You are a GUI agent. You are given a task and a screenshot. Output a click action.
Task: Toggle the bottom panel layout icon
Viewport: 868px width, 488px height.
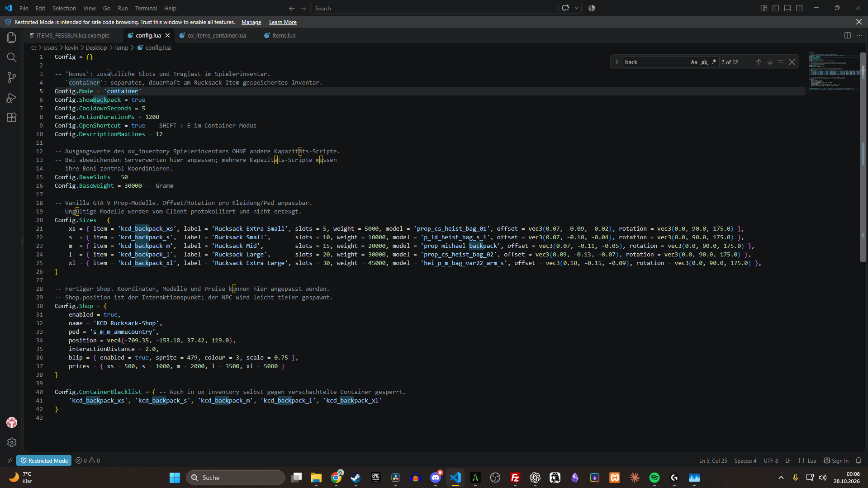coord(787,8)
